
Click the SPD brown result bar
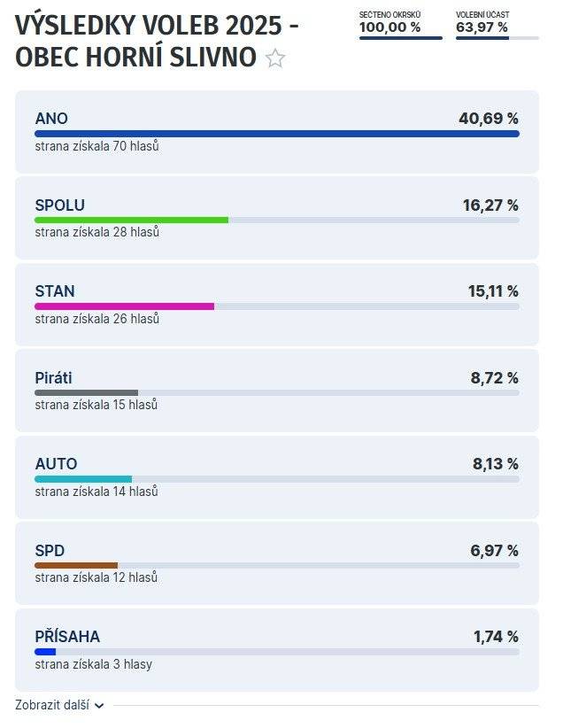(76, 565)
